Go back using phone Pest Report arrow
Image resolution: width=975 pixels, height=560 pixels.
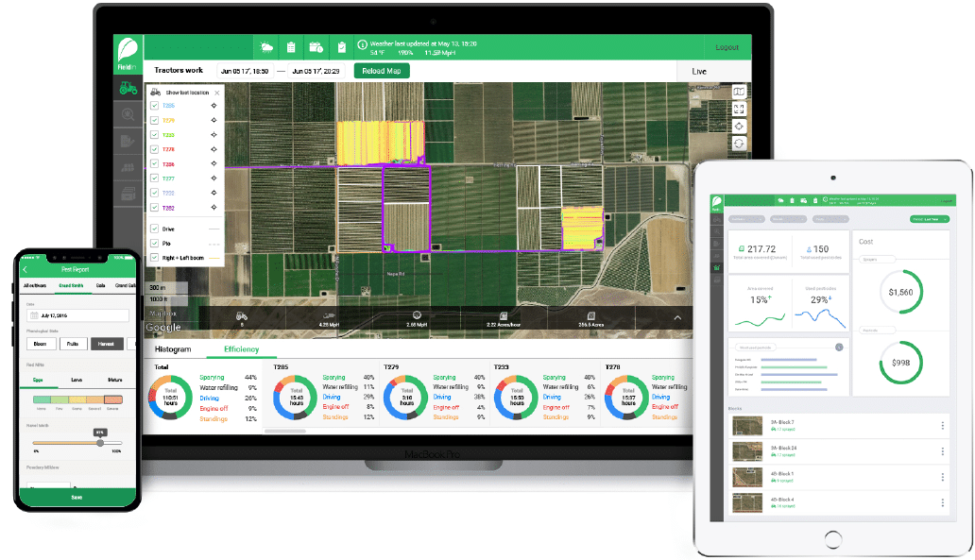click(x=26, y=268)
